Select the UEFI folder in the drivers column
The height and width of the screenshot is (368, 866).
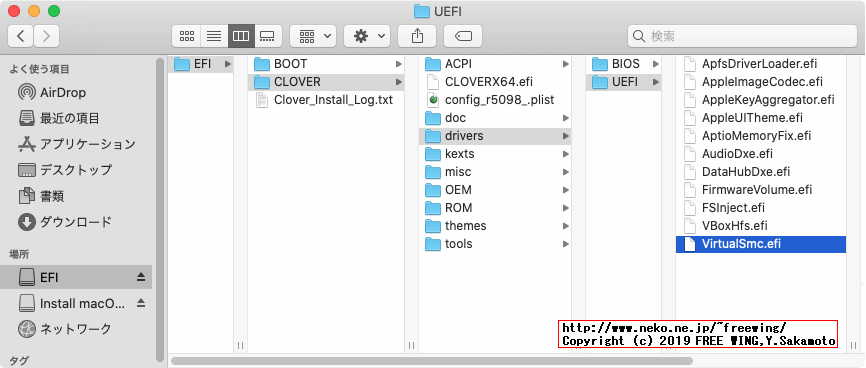coord(624,82)
